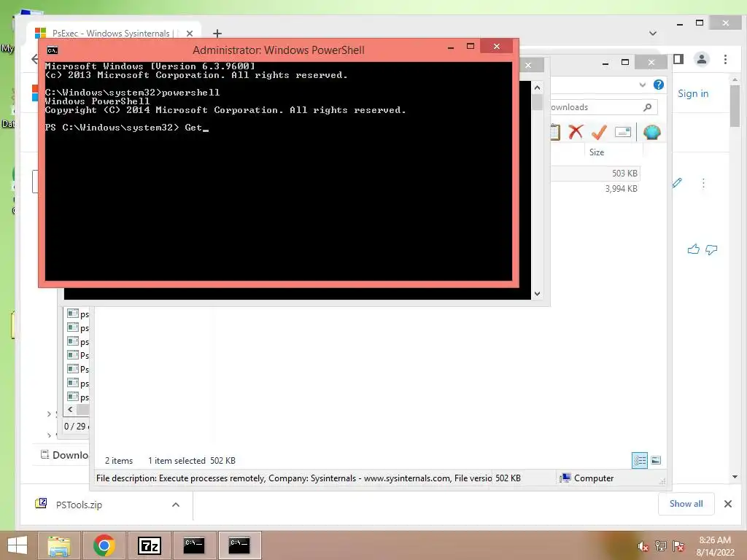The image size is (747, 560).
Task: Click the background console's scroll-up arrow
Action: (x=538, y=87)
